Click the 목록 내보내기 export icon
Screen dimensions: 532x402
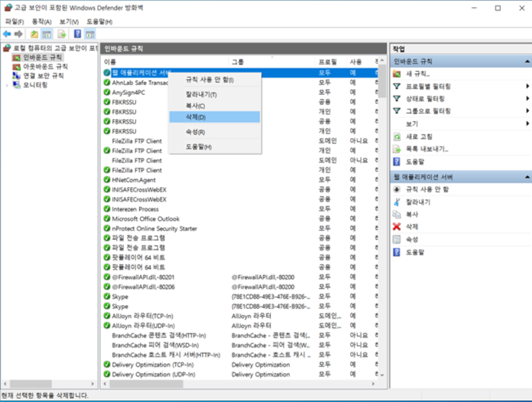[x=397, y=149]
